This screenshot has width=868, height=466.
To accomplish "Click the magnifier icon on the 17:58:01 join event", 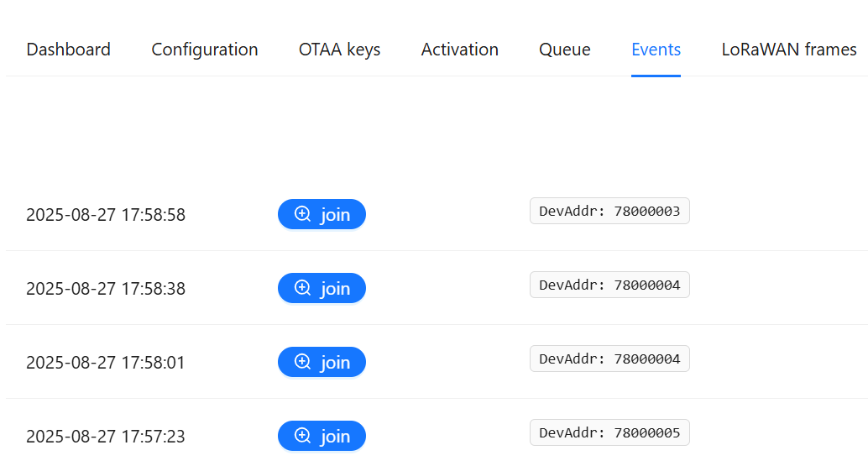I will click(x=303, y=362).
